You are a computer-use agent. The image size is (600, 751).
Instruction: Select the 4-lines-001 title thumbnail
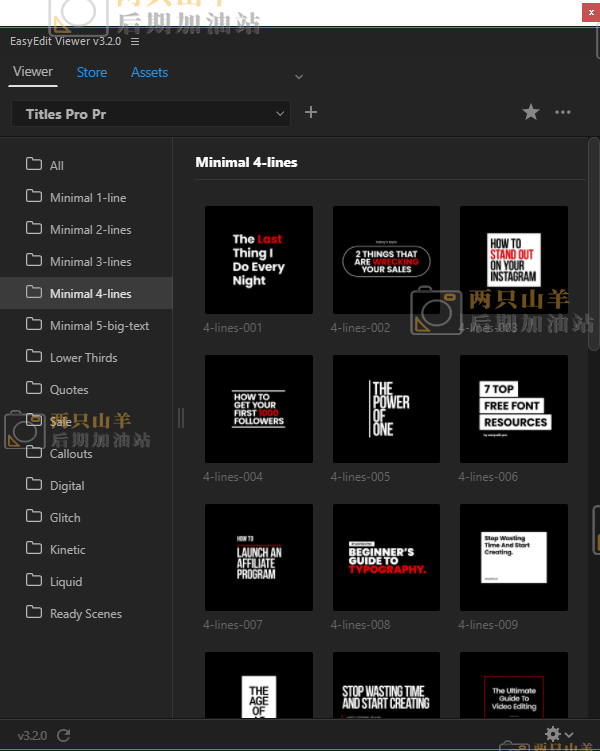pos(259,260)
